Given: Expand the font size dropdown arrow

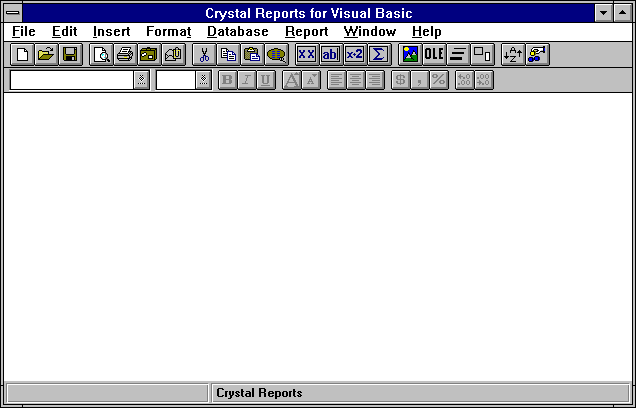Looking at the screenshot, I should [x=203, y=81].
